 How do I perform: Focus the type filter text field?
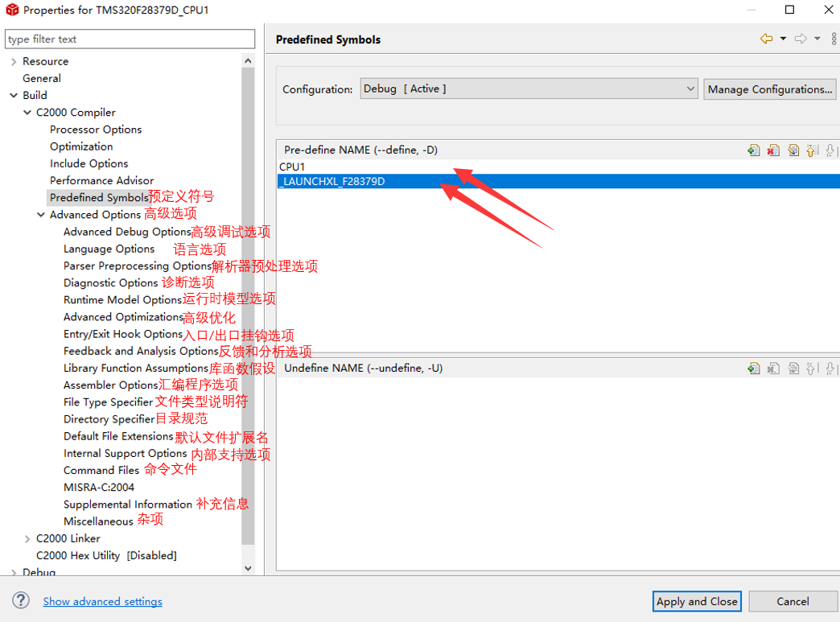pyautogui.click(x=130, y=39)
